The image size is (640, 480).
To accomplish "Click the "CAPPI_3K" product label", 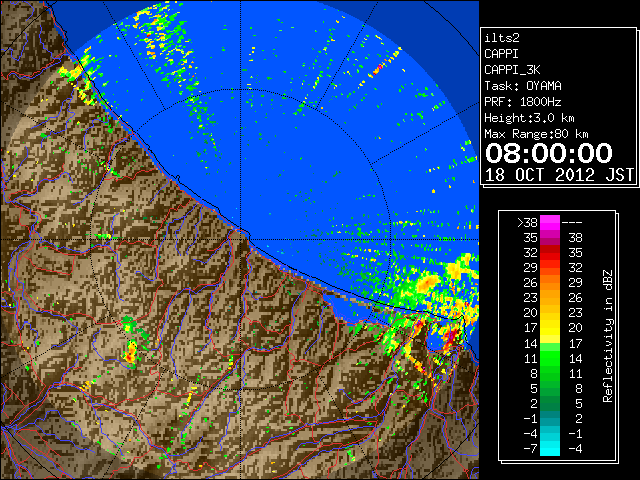I will pyautogui.click(x=512, y=70).
